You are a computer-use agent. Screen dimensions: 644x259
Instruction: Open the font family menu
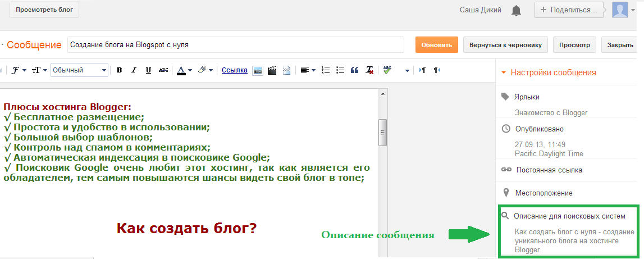[19, 70]
